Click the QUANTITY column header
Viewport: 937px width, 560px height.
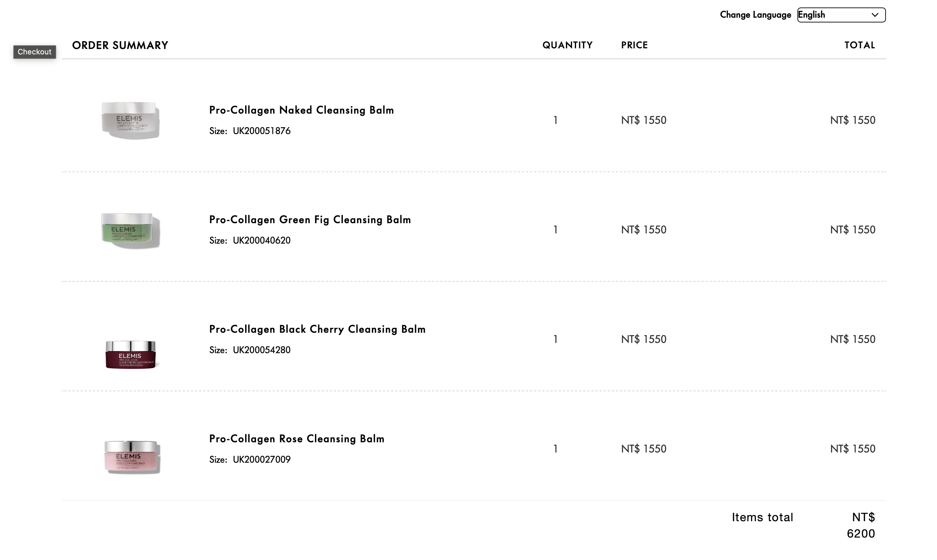point(567,45)
